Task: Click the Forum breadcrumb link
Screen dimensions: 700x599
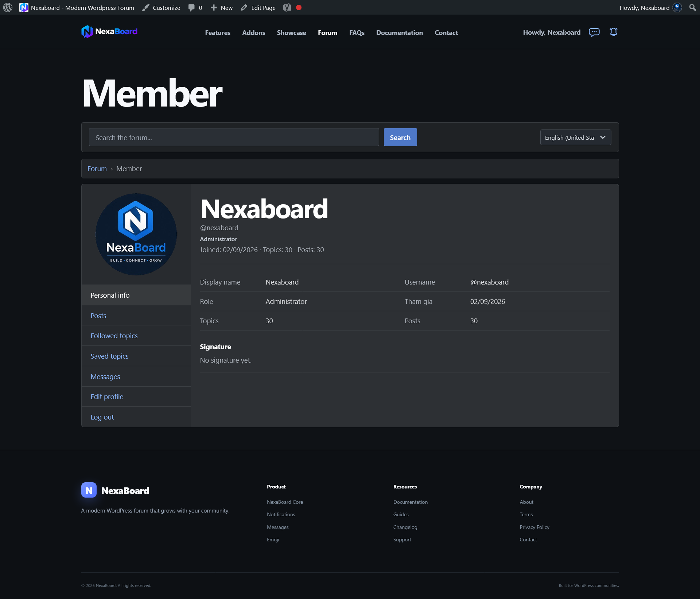Action: [x=97, y=169]
